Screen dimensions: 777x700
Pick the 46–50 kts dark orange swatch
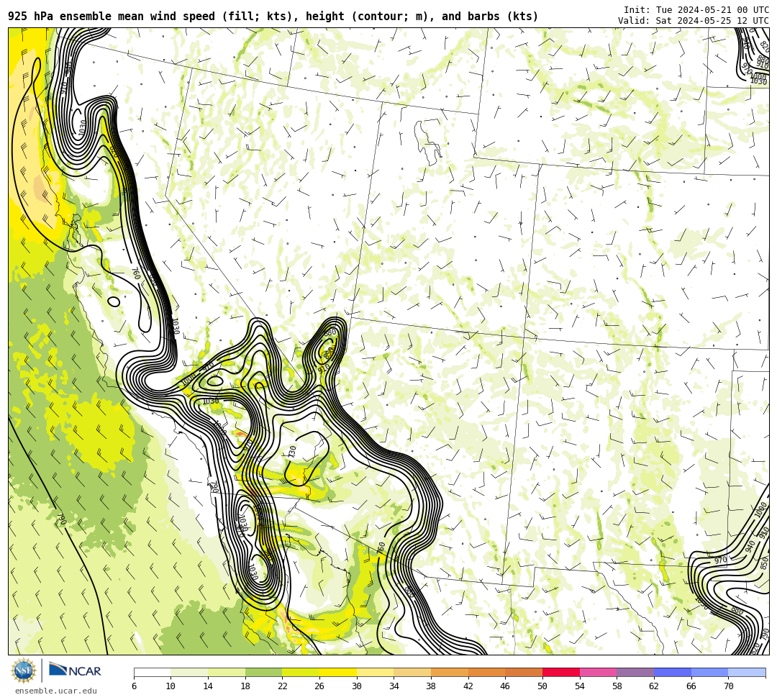[524, 672]
